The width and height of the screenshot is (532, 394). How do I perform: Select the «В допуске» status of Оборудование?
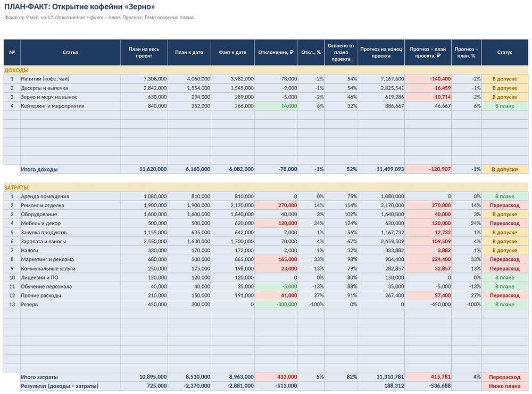point(504,215)
